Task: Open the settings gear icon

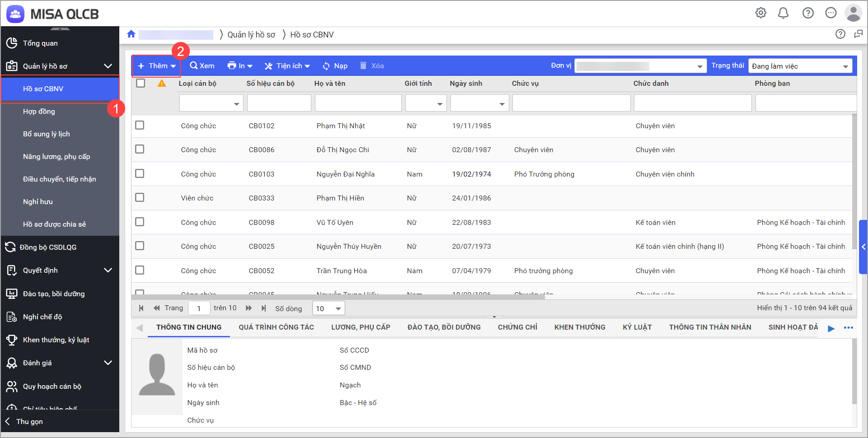Action: 761,13
